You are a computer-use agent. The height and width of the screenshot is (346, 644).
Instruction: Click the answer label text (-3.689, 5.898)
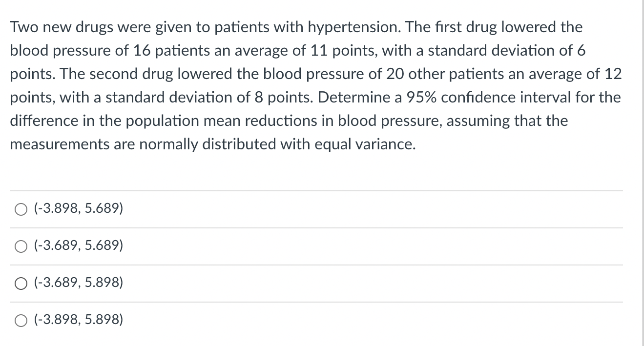(x=78, y=283)
